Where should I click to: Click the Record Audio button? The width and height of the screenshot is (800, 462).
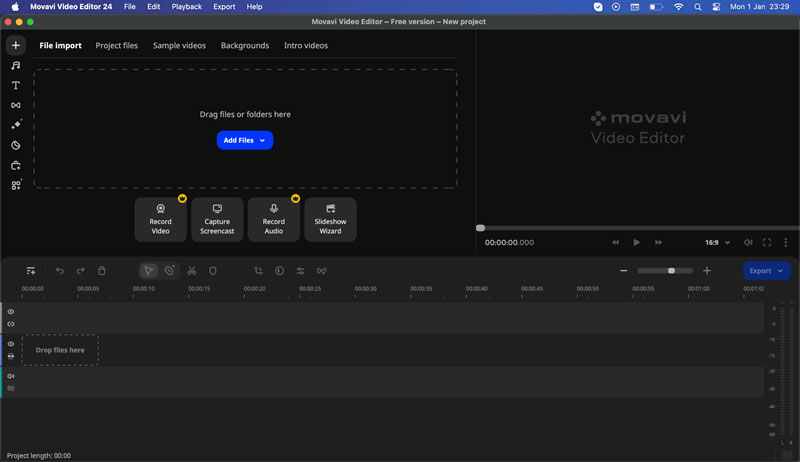click(273, 220)
